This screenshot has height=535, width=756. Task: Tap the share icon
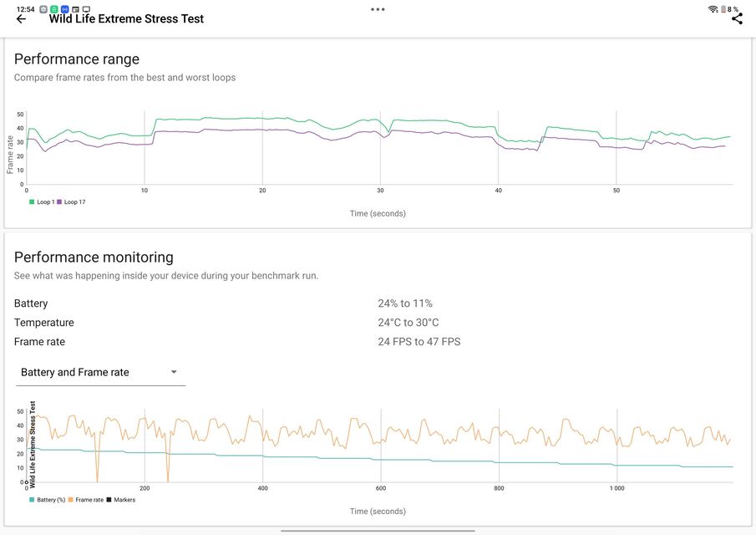737,18
